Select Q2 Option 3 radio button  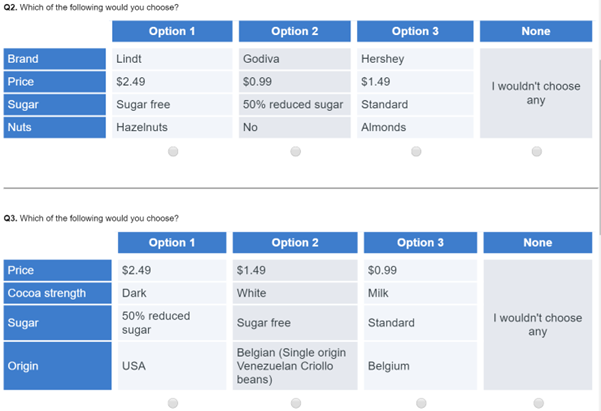click(416, 151)
